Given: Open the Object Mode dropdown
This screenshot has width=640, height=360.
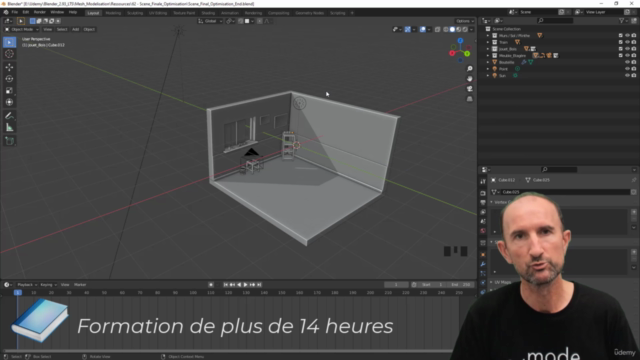Looking at the screenshot, I should 22,29.
